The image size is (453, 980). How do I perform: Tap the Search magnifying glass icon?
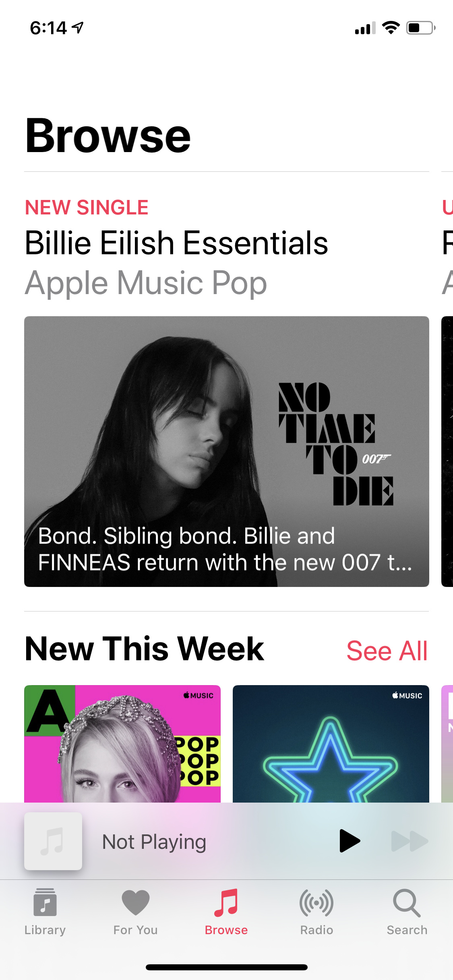coord(407,903)
